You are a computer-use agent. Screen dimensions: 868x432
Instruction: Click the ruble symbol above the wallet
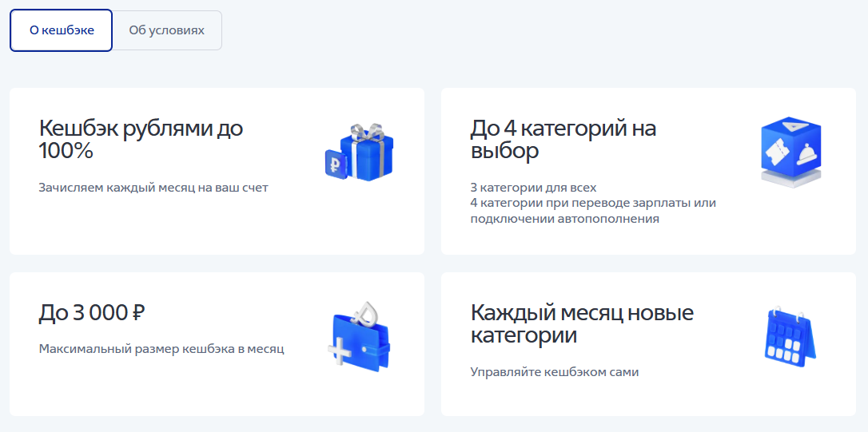[x=368, y=311]
